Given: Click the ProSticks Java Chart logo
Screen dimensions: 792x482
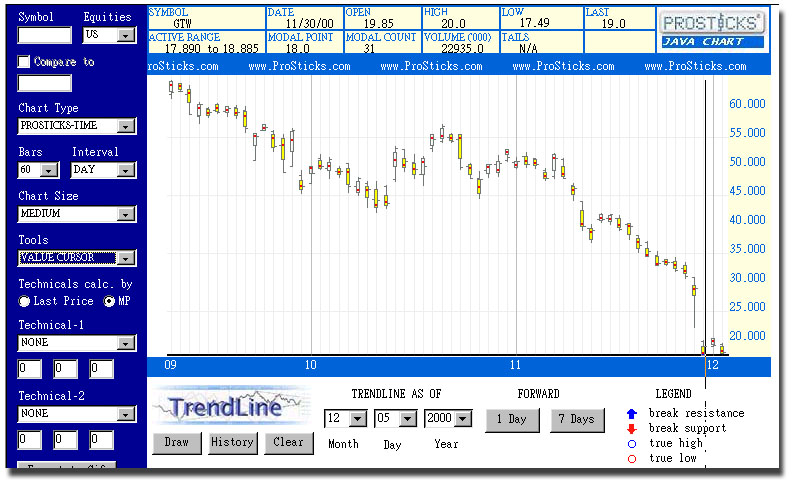Looking at the screenshot, I should point(712,29).
